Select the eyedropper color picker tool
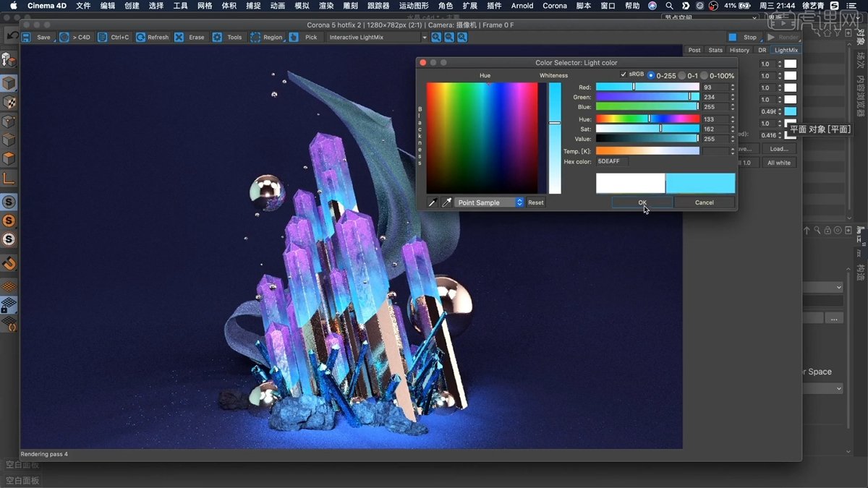Screen dimensions: 868x488 446,202
